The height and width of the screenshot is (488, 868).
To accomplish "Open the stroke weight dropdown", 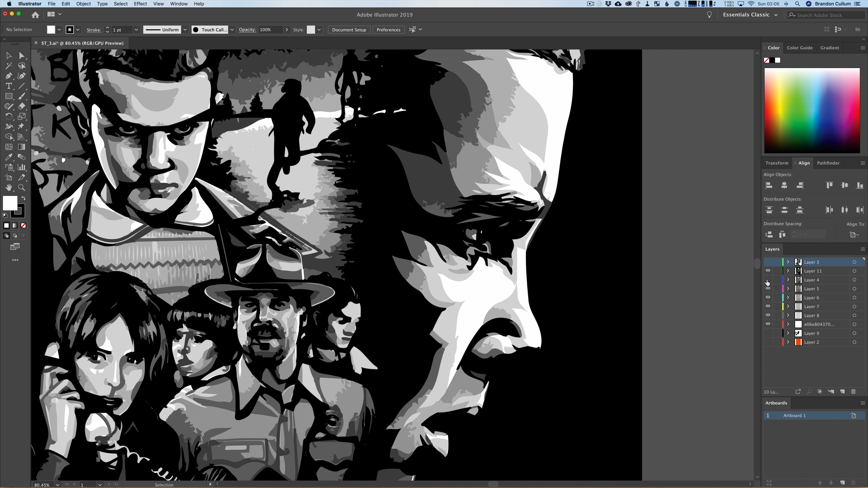I will point(136,30).
